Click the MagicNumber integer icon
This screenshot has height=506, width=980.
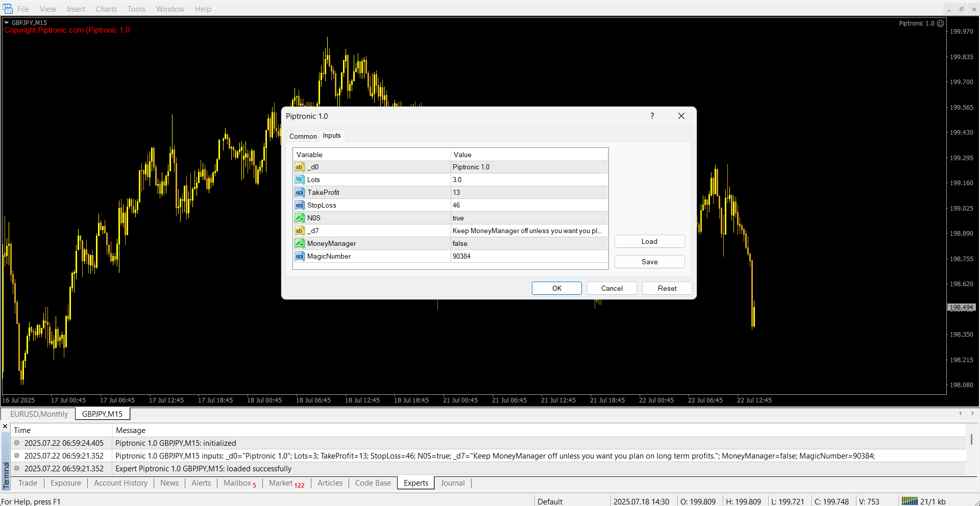[x=300, y=256]
